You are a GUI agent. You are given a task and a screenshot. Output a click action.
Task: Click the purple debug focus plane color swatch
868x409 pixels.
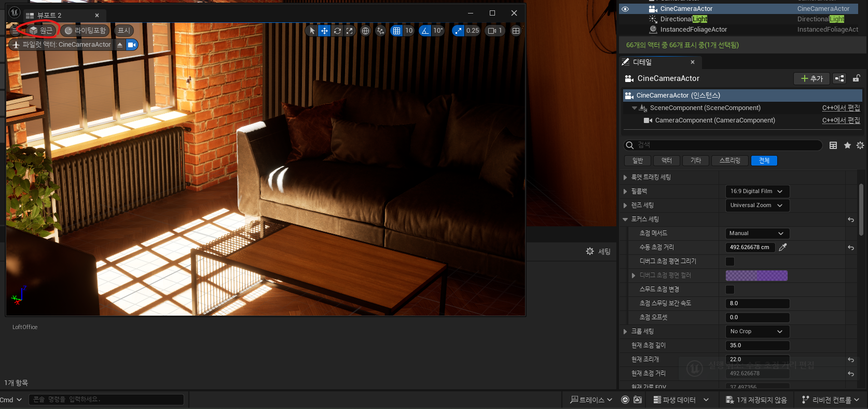click(756, 276)
